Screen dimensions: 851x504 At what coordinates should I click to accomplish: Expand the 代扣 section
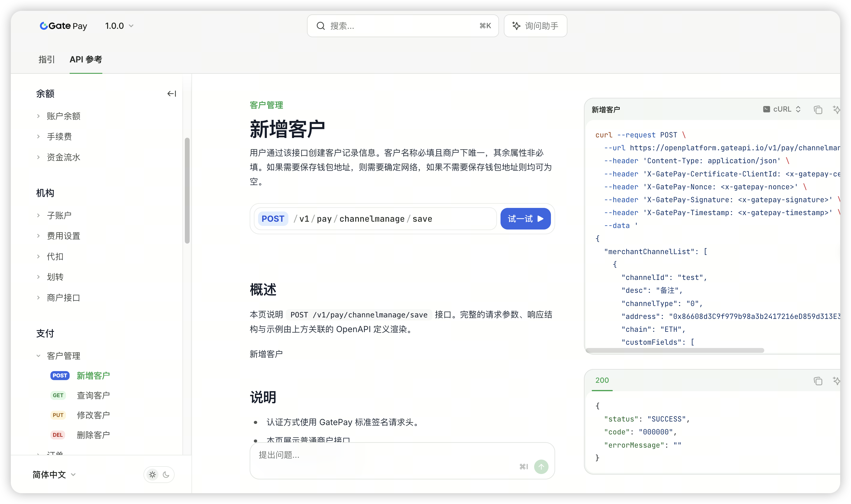[55, 256]
